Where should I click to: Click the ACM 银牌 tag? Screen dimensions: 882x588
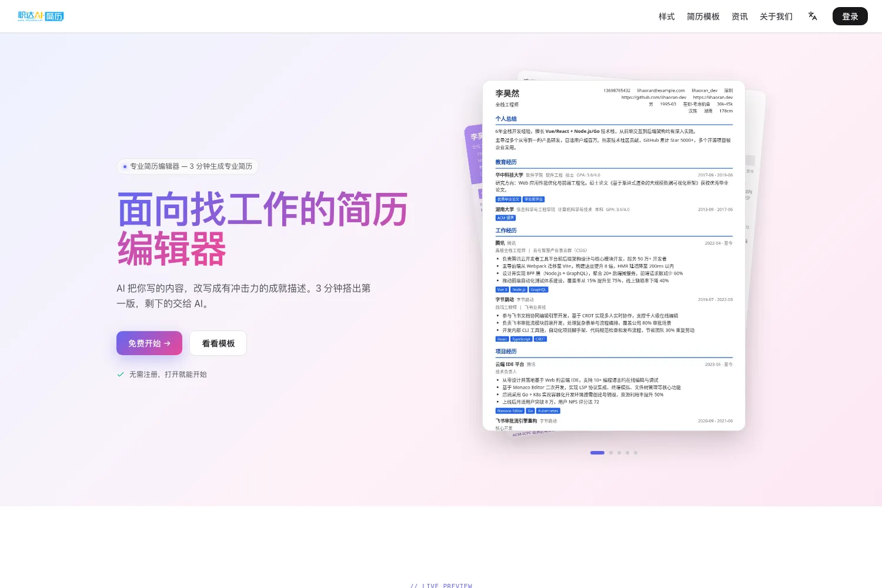pyautogui.click(x=506, y=218)
